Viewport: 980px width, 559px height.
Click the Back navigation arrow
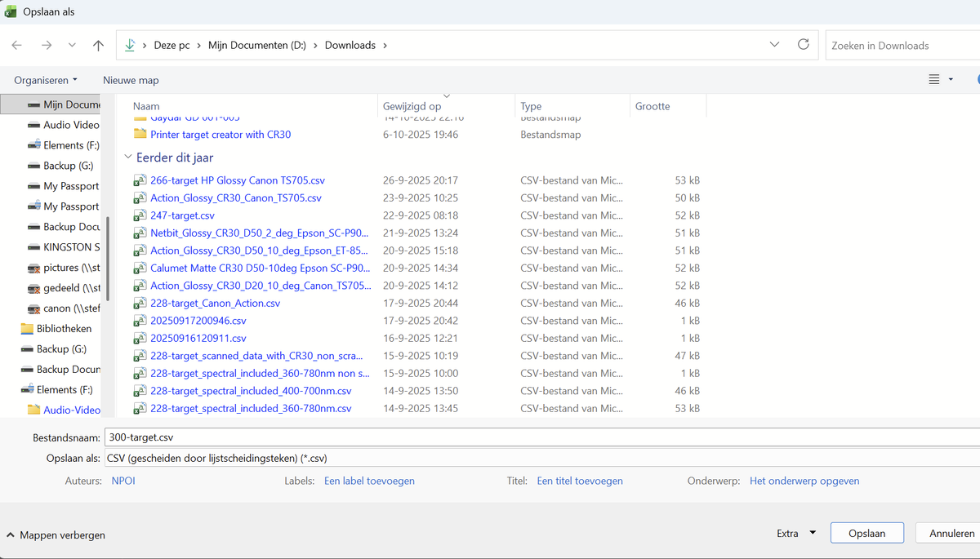[17, 46]
